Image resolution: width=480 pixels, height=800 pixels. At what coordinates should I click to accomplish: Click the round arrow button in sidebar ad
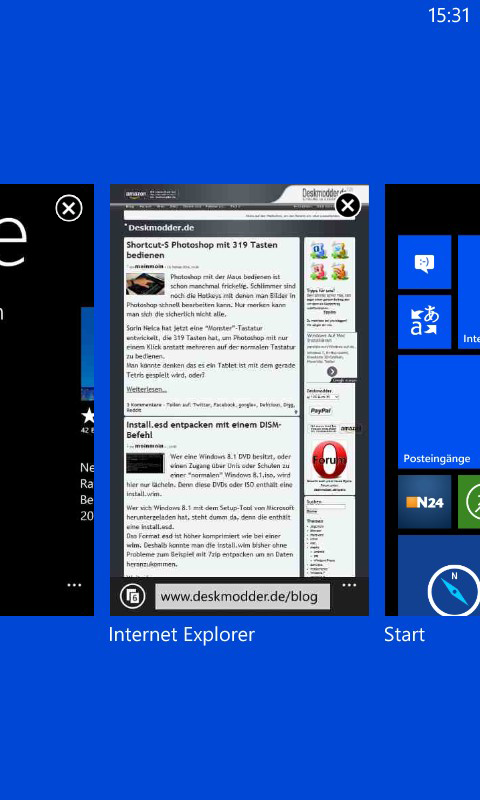point(332,371)
